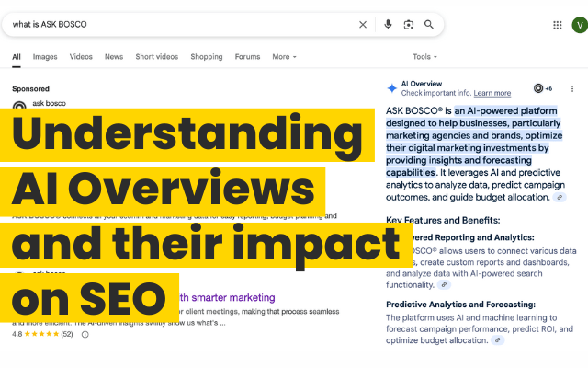588x368 pixels.
Task: Open AI Overview three-dot options menu
Action: tap(572, 88)
